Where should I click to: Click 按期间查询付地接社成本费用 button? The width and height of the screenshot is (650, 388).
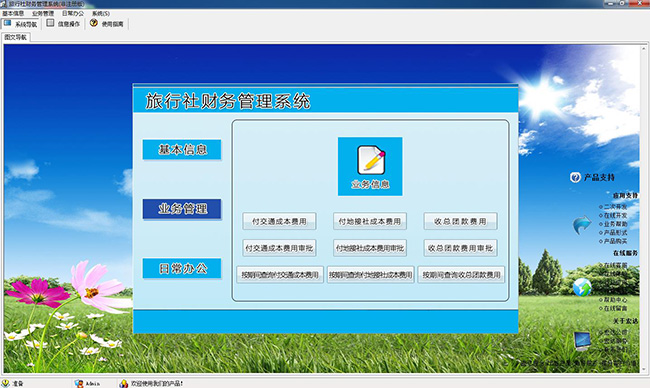click(x=371, y=274)
